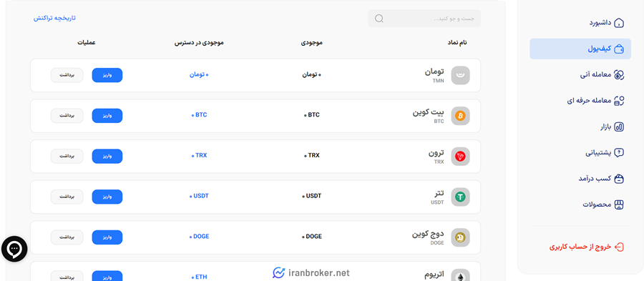
Task: Go to داشبورد menu item
Action: point(600,23)
